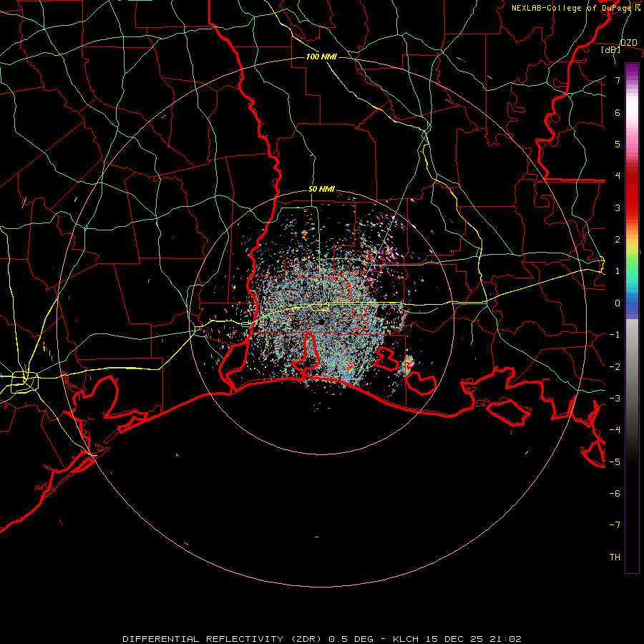The image size is (644, 644).
Task: Click the -7 value on the color scale
Action: pos(615,525)
